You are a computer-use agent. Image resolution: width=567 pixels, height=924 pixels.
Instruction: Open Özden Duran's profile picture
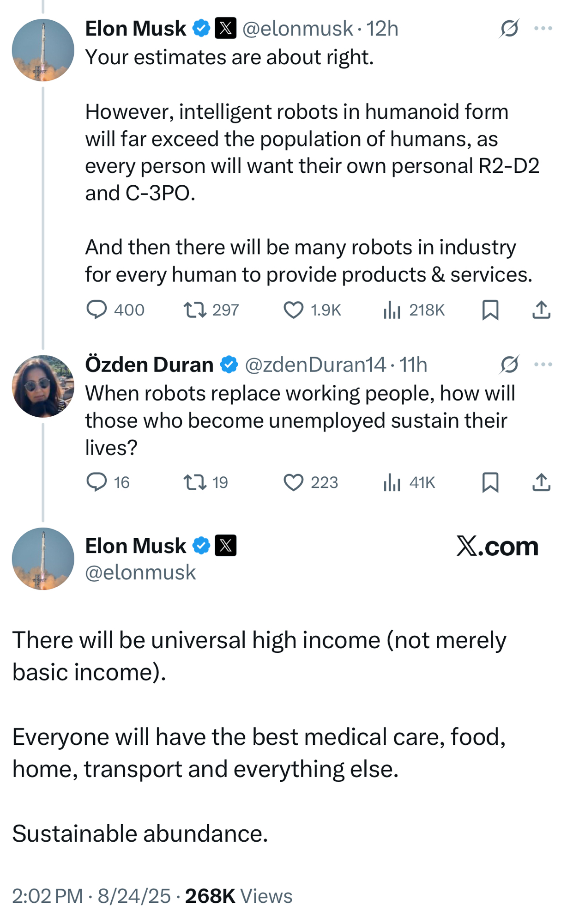pos(43,386)
